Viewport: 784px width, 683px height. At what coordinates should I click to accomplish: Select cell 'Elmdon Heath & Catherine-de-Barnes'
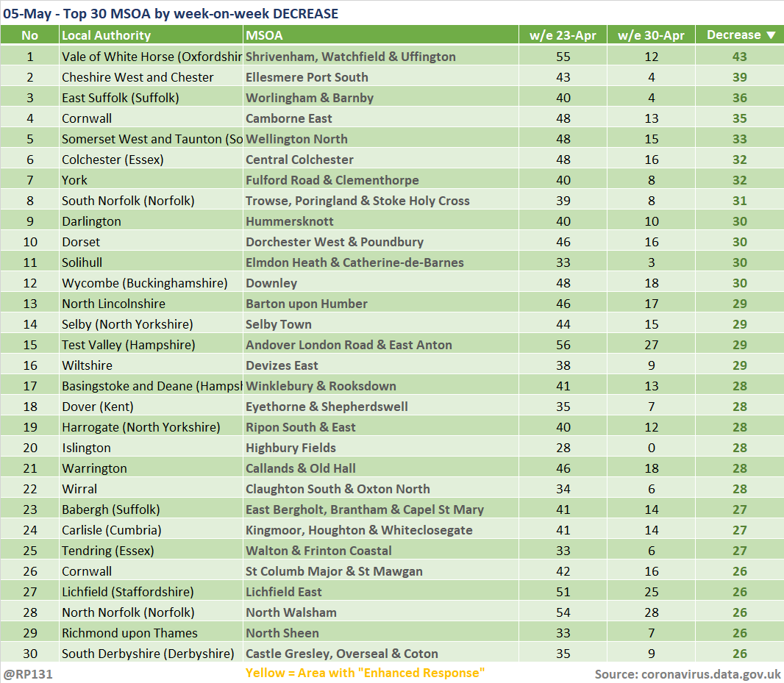point(380,262)
